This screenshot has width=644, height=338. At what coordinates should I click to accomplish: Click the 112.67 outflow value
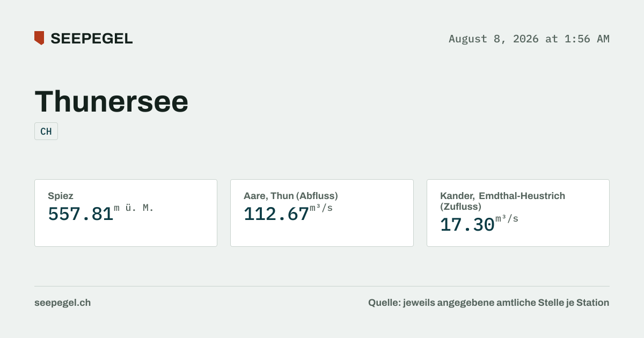point(276,214)
